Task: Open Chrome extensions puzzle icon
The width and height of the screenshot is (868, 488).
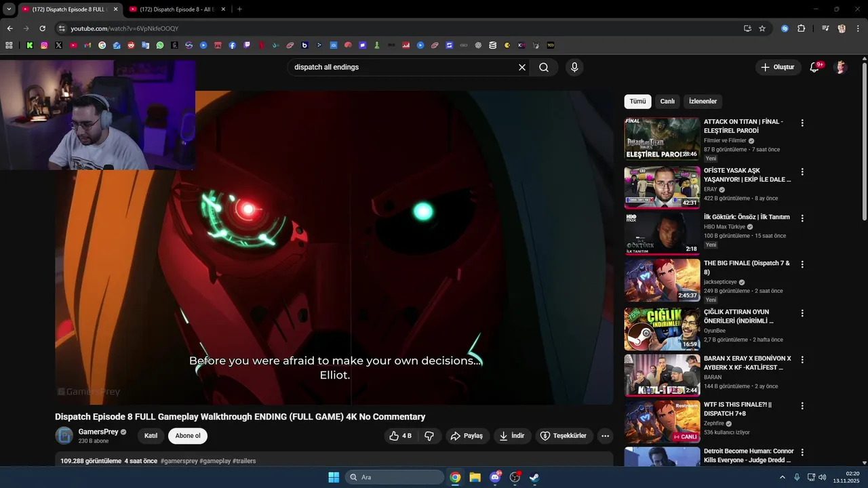Action: click(801, 28)
